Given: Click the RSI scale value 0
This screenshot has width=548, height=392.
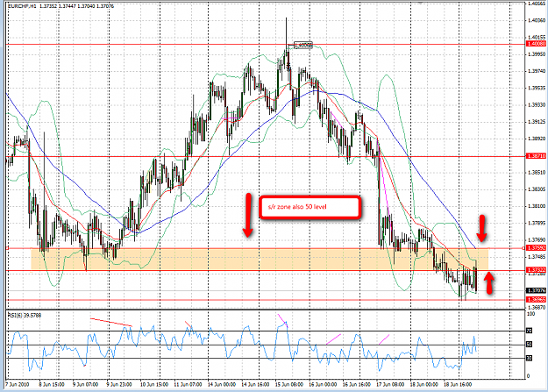Looking at the screenshot, I should click(x=528, y=376).
